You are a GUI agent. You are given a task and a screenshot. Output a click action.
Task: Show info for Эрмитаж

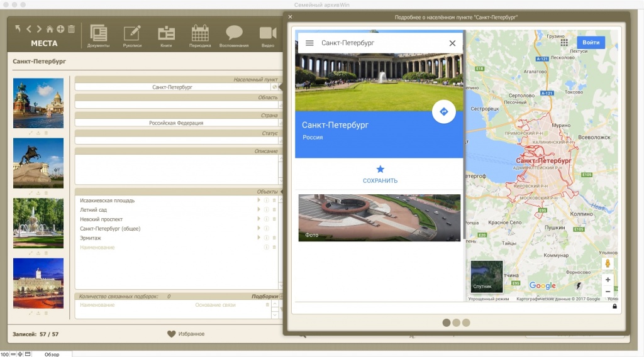(266, 238)
